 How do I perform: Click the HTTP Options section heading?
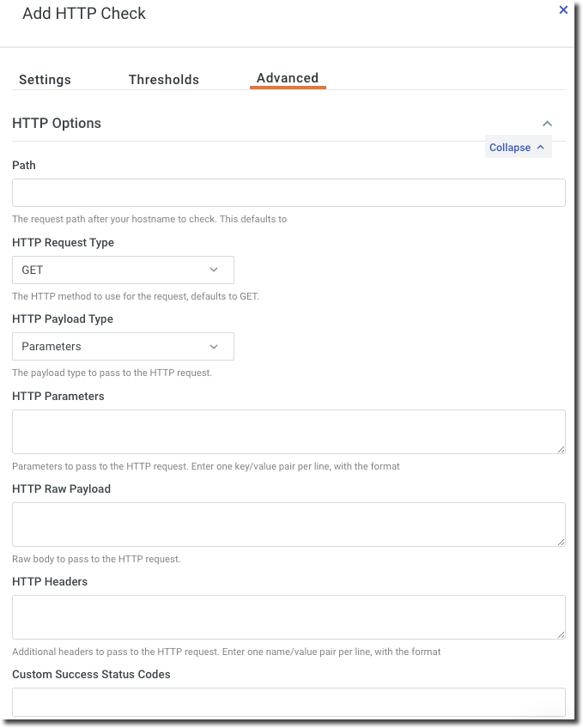click(57, 124)
